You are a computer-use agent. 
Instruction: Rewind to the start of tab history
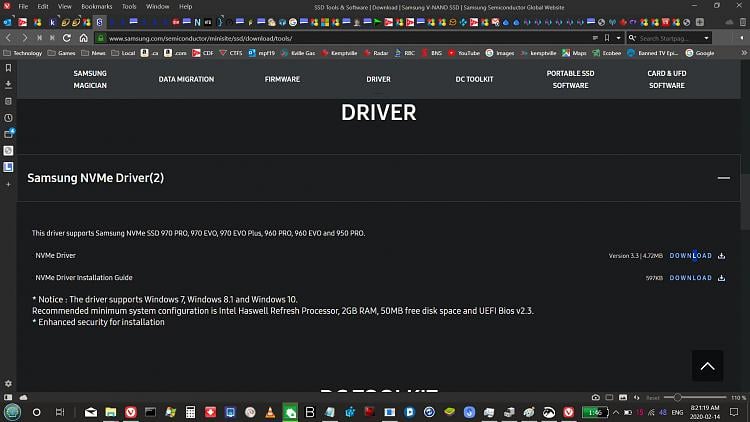click(x=39, y=38)
